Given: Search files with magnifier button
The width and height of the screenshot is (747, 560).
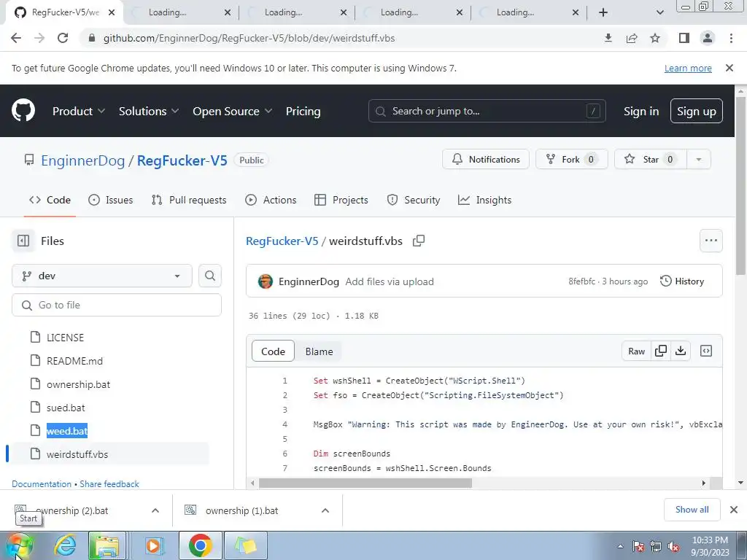Looking at the screenshot, I should (210, 276).
